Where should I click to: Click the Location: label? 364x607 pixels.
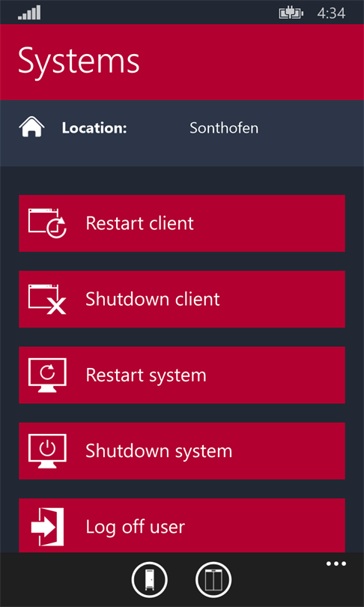coord(94,127)
